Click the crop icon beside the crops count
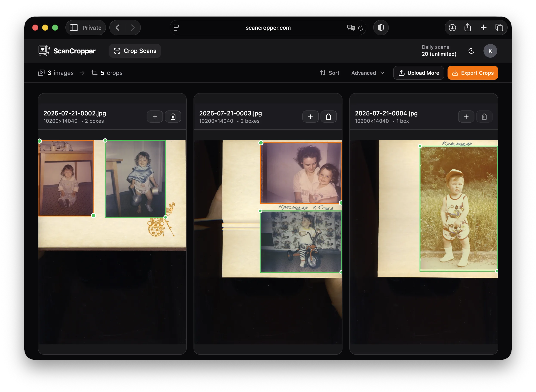This screenshot has width=536, height=392. tap(94, 73)
